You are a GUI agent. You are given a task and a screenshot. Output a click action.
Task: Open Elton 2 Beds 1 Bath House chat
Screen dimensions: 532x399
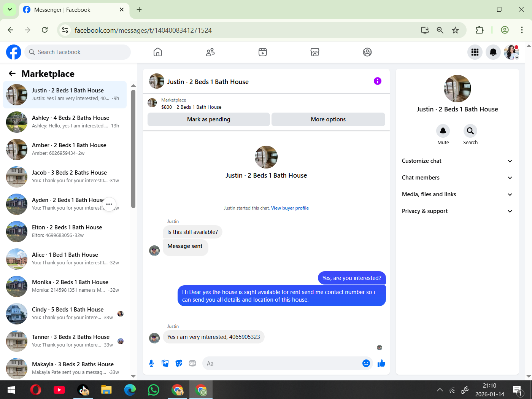[x=65, y=232]
